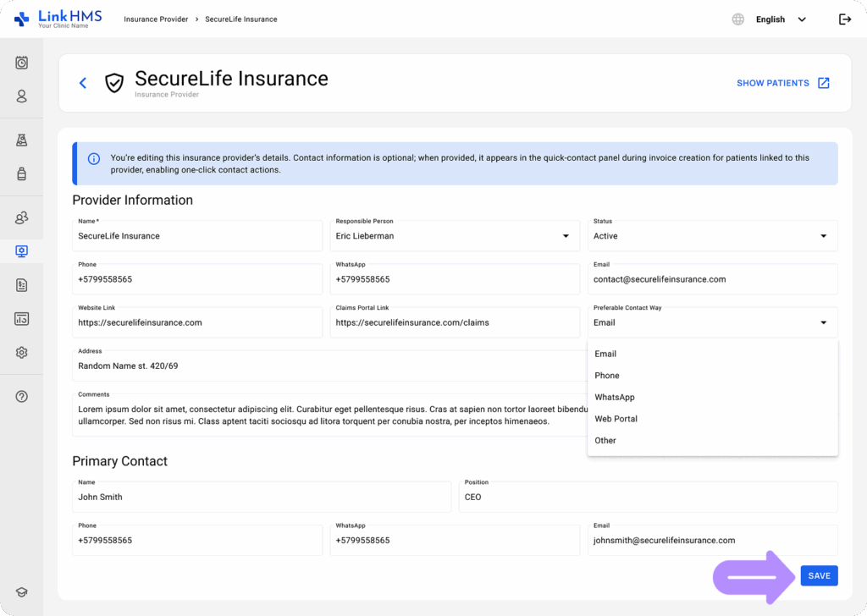
Task: Click the SAVE button
Action: pyautogui.click(x=819, y=576)
